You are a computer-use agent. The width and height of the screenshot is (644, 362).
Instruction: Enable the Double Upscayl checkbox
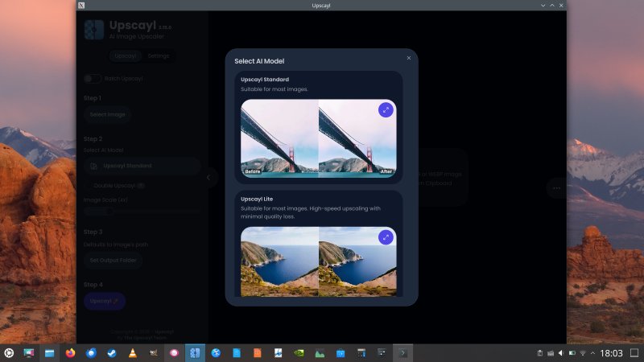(x=89, y=186)
